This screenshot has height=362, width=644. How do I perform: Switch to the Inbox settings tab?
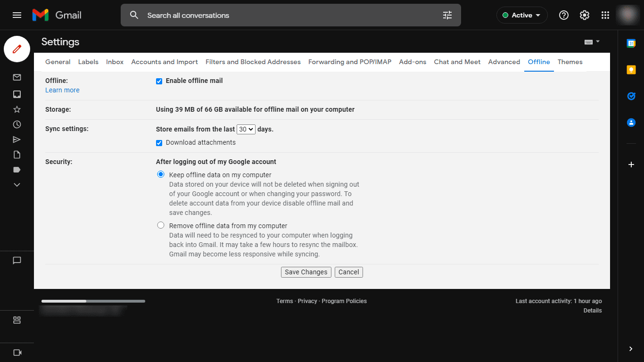[115, 62]
